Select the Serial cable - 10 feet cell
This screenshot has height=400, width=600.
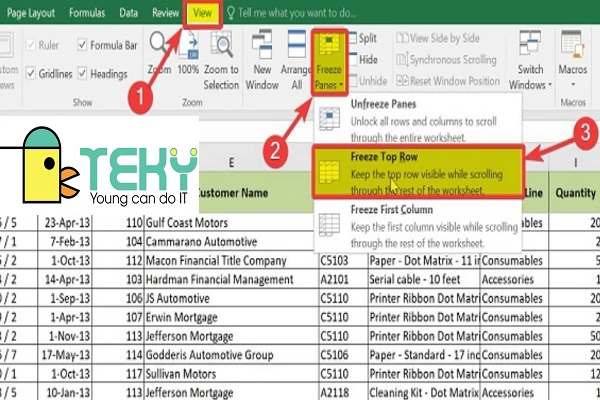click(424, 279)
